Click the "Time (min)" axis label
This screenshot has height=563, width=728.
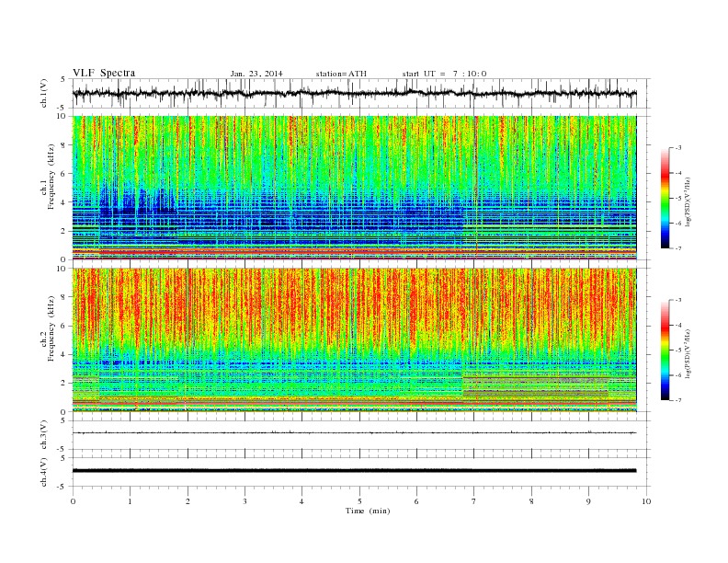click(368, 511)
